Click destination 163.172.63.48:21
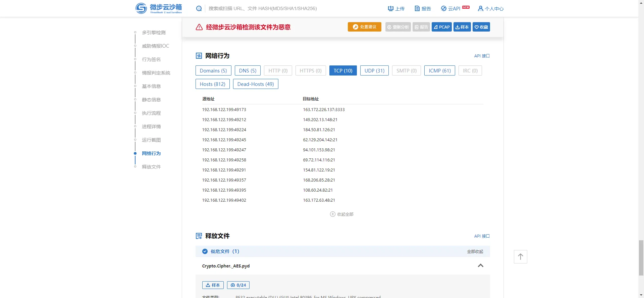 click(x=319, y=200)
